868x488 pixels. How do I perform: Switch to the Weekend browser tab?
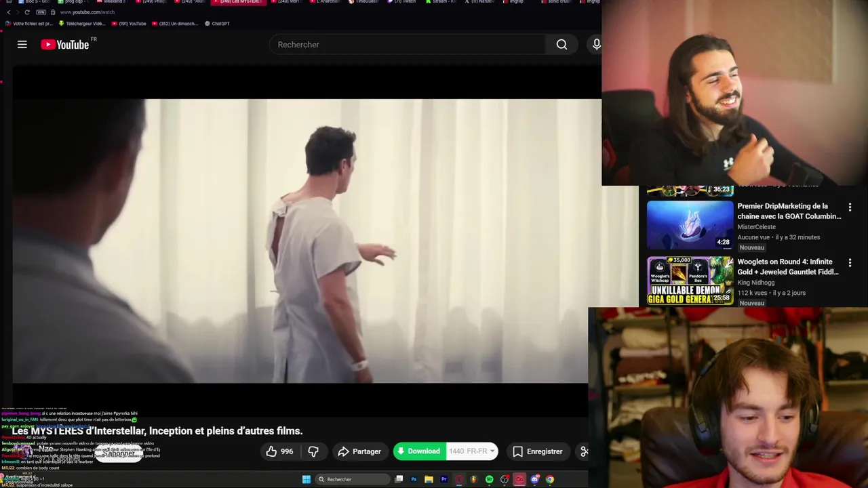point(111,2)
